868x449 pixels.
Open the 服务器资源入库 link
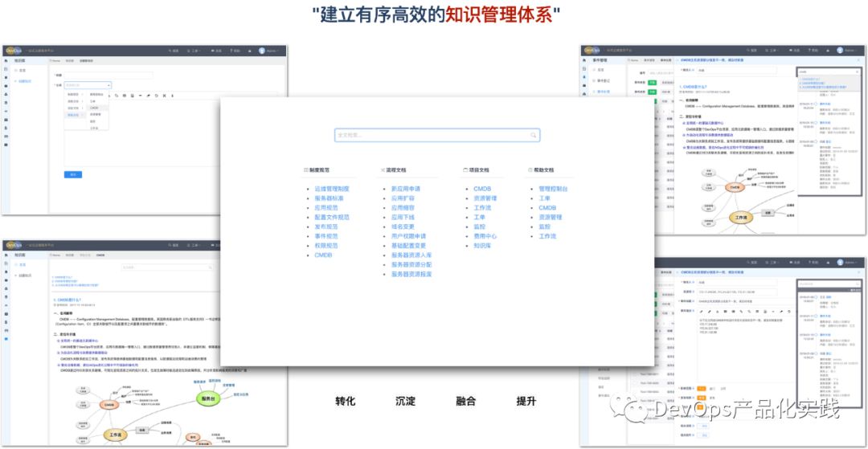click(x=411, y=255)
